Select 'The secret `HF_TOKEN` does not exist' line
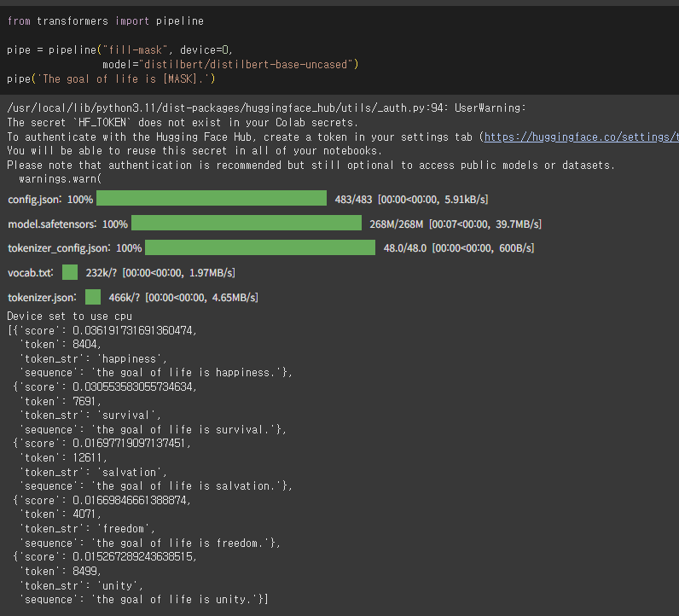Viewport: 679px width, 616px height. pyautogui.click(x=183, y=123)
